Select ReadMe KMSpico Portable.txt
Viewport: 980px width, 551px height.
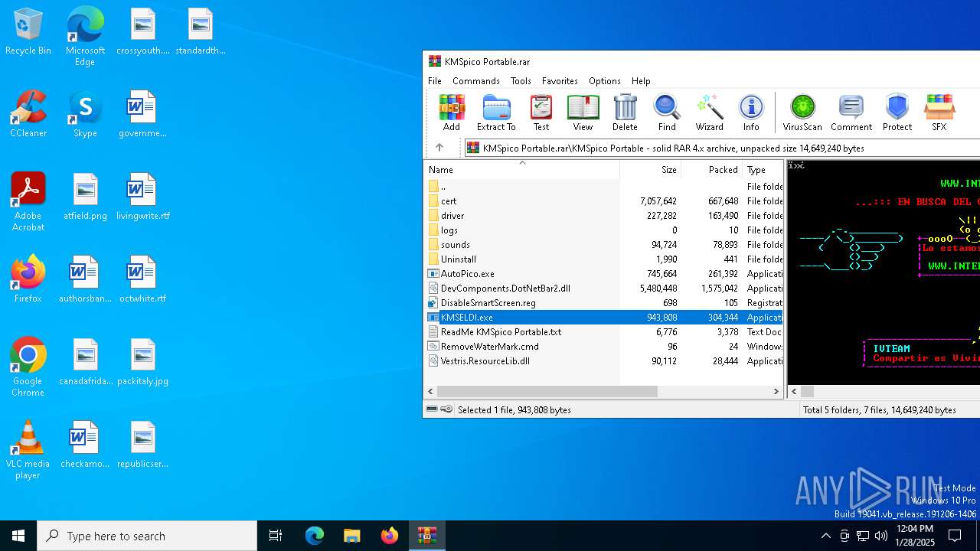(603, 331)
